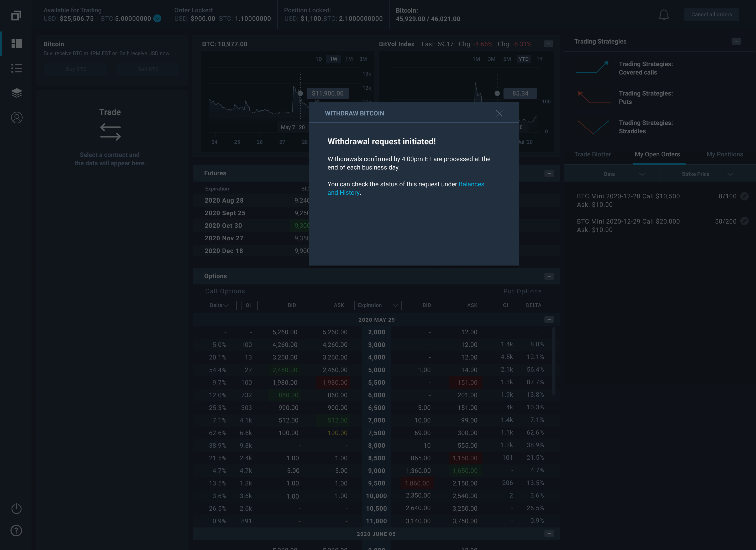Switch to My Positions tab
Image resolution: width=756 pixels, height=550 pixels.
coord(725,154)
